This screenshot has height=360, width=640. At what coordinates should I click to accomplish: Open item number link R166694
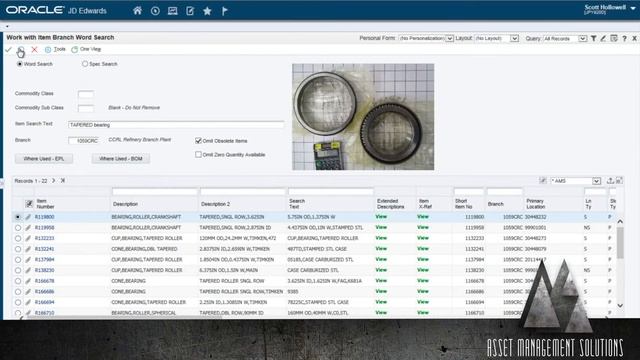(44, 302)
